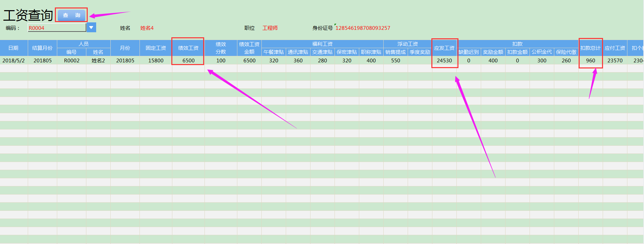Click the 季度奖励 sub-header

(x=420, y=52)
